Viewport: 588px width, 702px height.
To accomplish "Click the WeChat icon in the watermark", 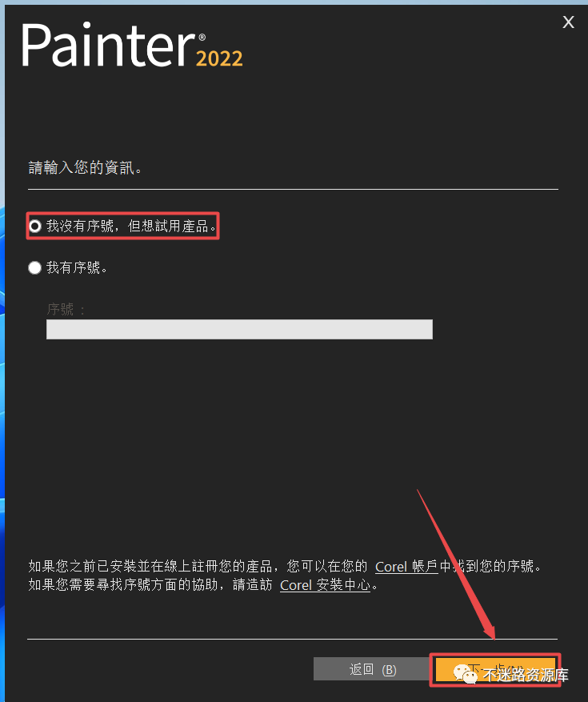I will tap(466, 674).
